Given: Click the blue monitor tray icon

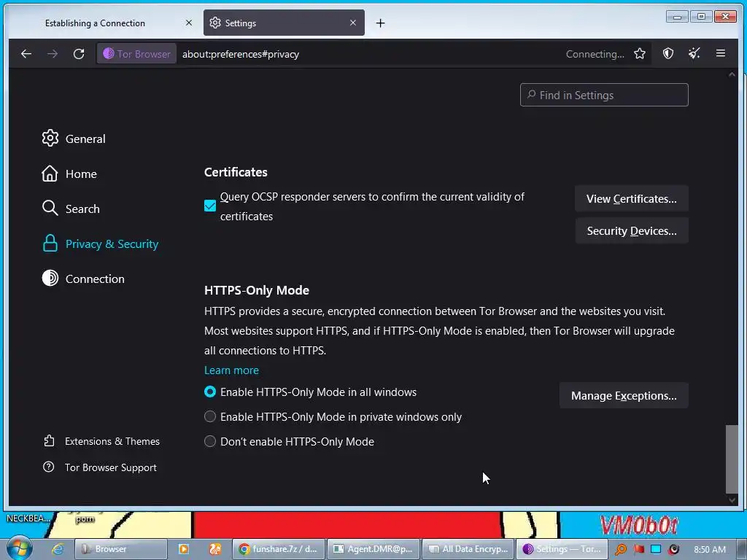Looking at the screenshot, I should (656, 549).
